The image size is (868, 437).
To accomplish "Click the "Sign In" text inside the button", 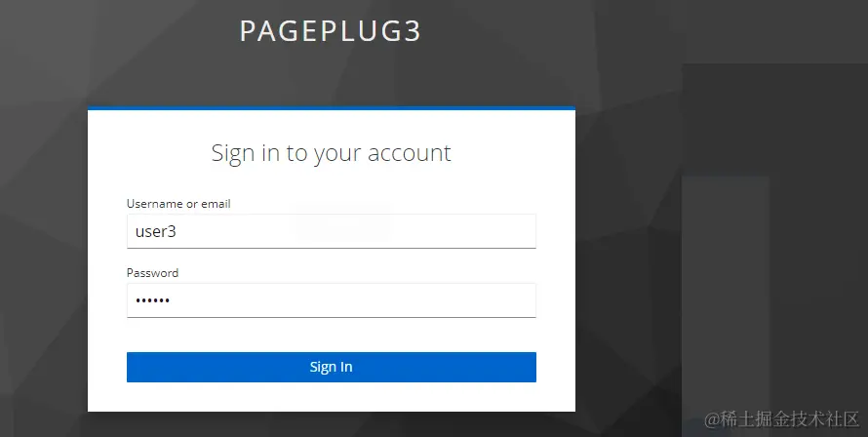I will [x=331, y=367].
